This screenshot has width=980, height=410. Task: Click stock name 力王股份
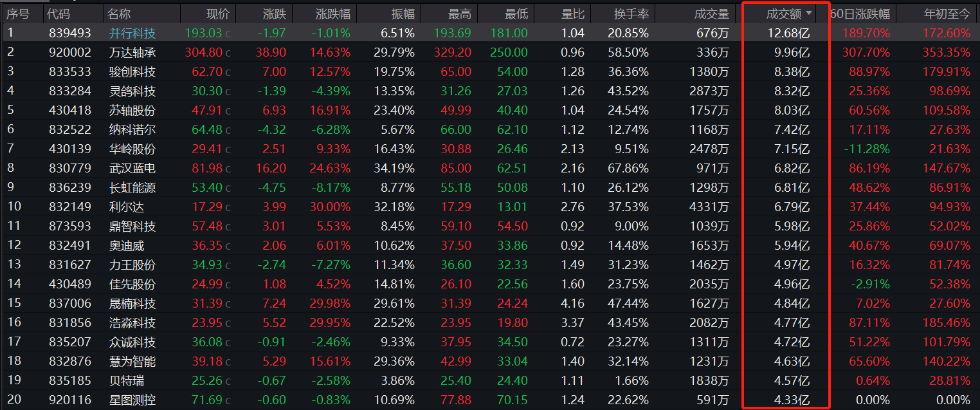(x=132, y=265)
